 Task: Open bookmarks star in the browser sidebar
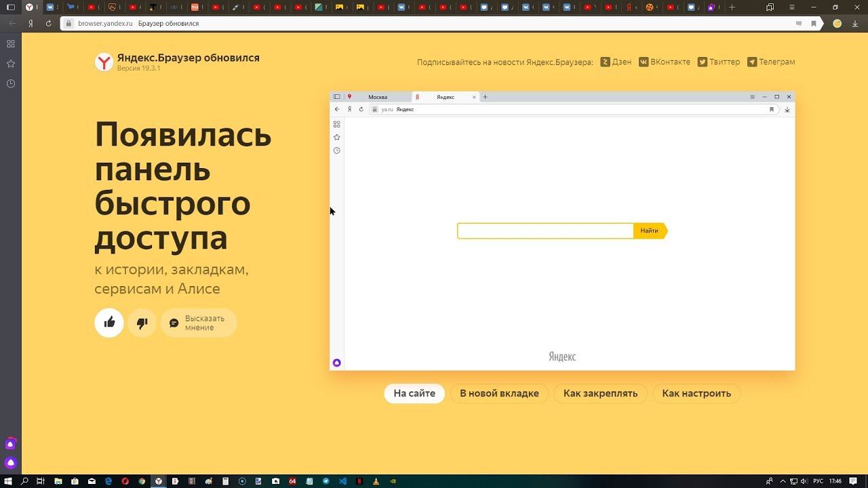pyautogui.click(x=11, y=64)
